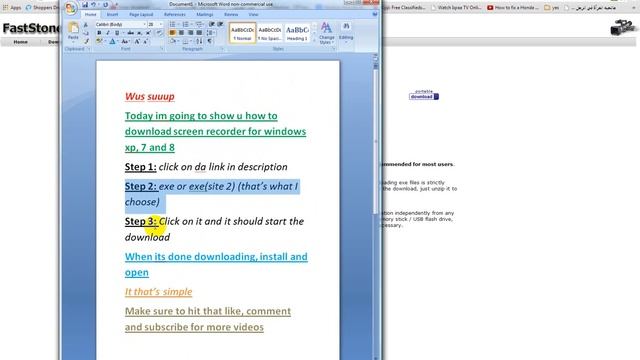This screenshot has width=640, height=360.
Task: Cut the selected text with the scissors icon
Action: tap(86, 25)
